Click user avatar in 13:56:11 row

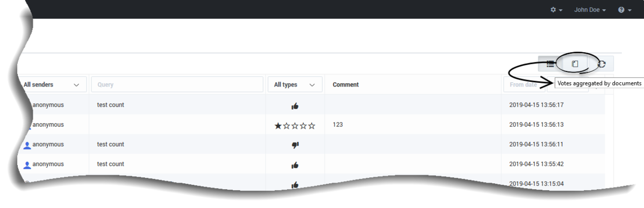27,145
